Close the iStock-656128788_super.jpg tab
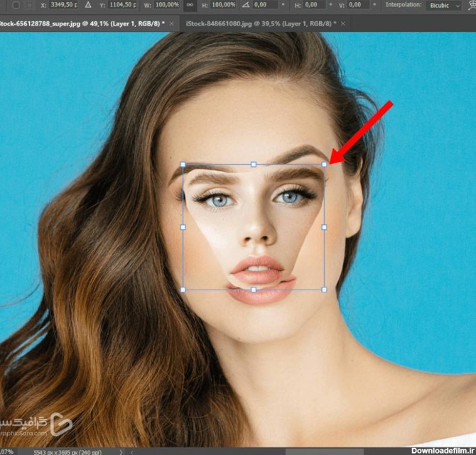This screenshot has width=476, height=455. [172, 23]
